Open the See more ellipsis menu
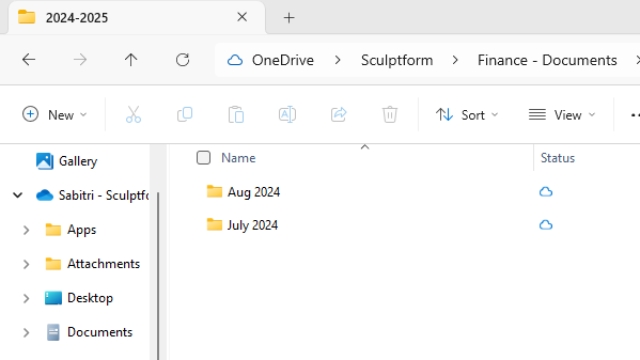The image size is (640, 360). (635, 115)
